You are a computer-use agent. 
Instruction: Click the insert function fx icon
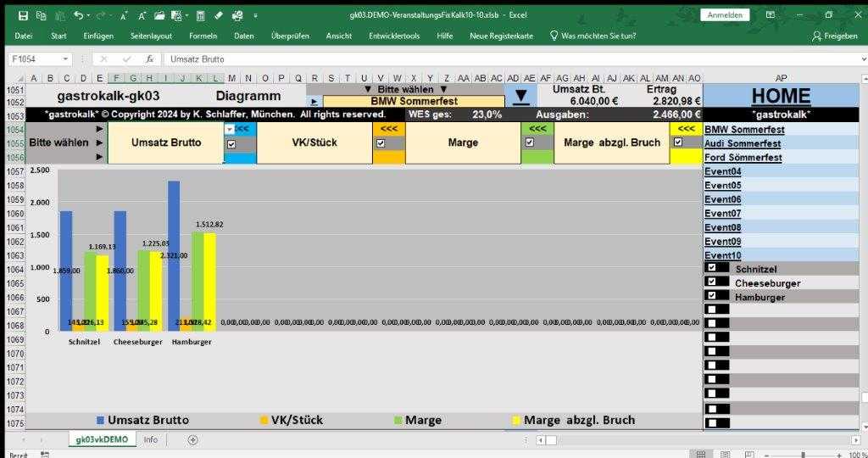tap(149, 59)
